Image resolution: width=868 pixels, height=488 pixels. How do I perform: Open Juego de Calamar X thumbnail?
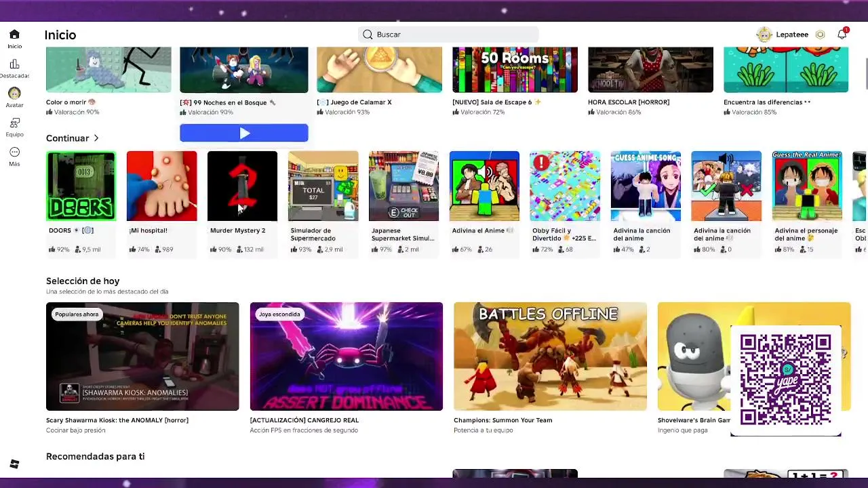coord(379,70)
